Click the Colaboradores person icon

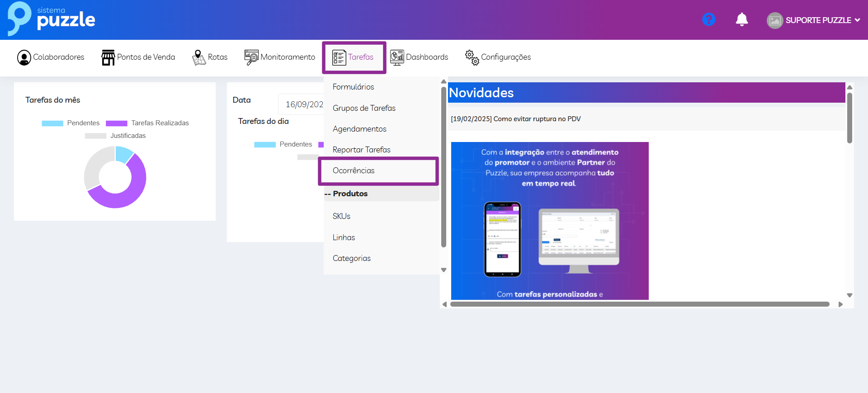[x=24, y=57]
